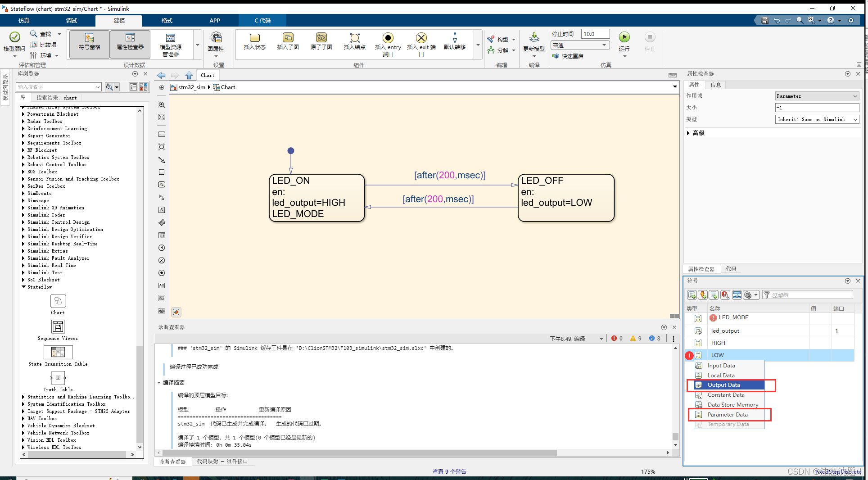The width and height of the screenshot is (868, 480).
Task: Expand the design data gallery arrow
Action: tap(197, 45)
